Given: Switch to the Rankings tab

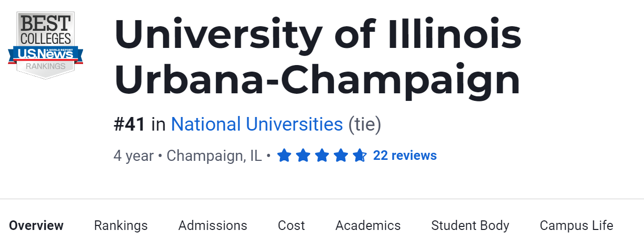Looking at the screenshot, I should [x=121, y=225].
